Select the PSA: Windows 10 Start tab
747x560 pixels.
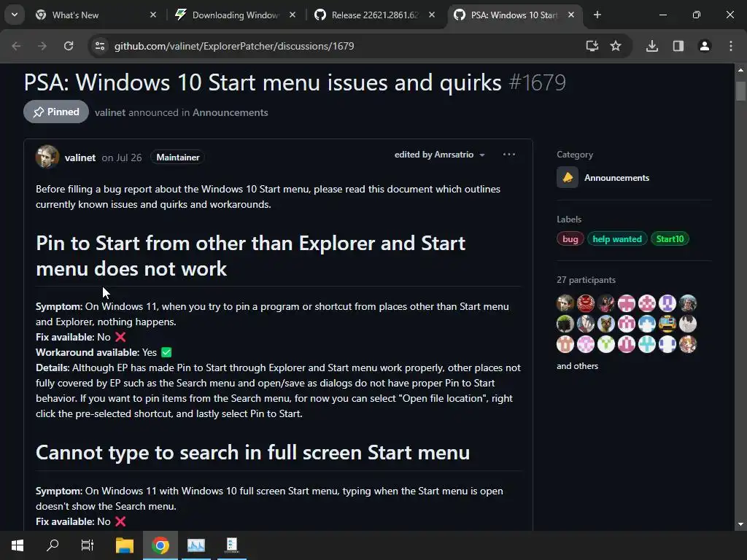pos(514,15)
